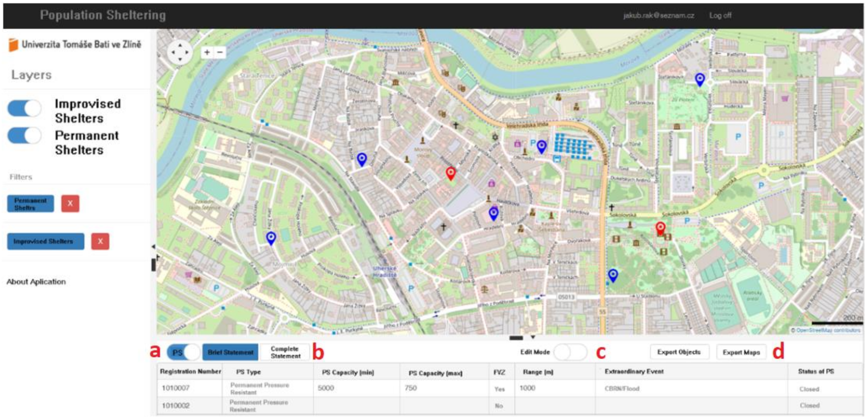868x418 pixels.
Task: Click the red shelter marker near Sokolovská
Action: click(x=660, y=228)
